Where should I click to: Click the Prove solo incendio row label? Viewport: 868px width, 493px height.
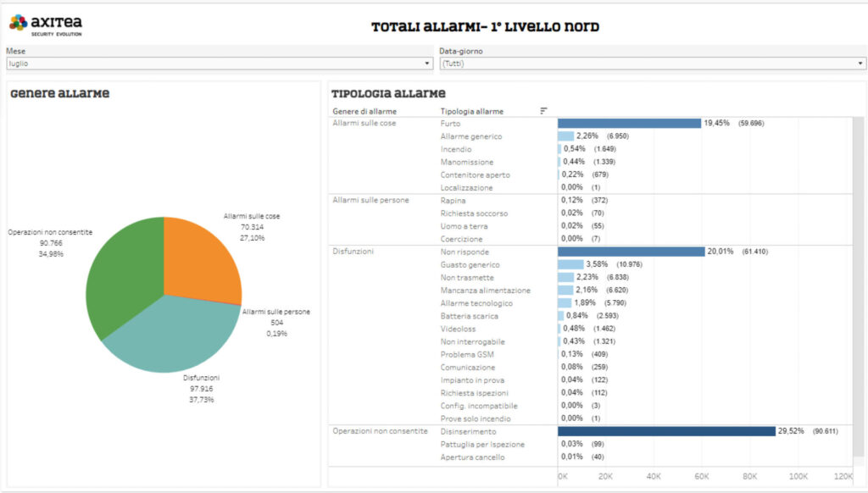tap(475, 418)
